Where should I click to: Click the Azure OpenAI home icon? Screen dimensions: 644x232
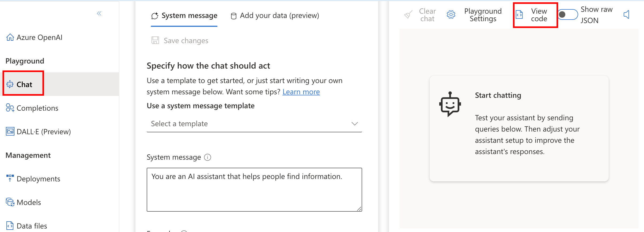point(10,37)
